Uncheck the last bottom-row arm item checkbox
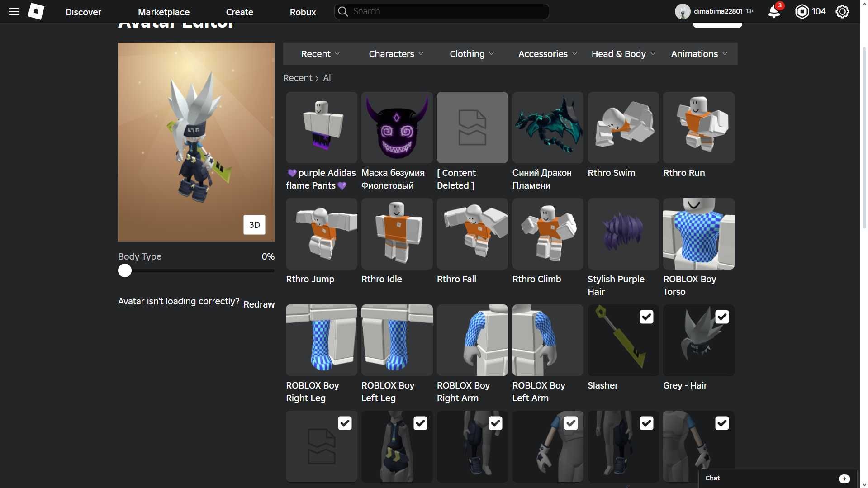868x488 pixels. tap(722, 423)
